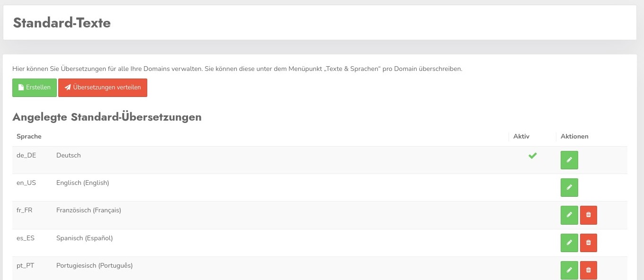
Task: Select the es_ES language code
Action: (26, 238)
